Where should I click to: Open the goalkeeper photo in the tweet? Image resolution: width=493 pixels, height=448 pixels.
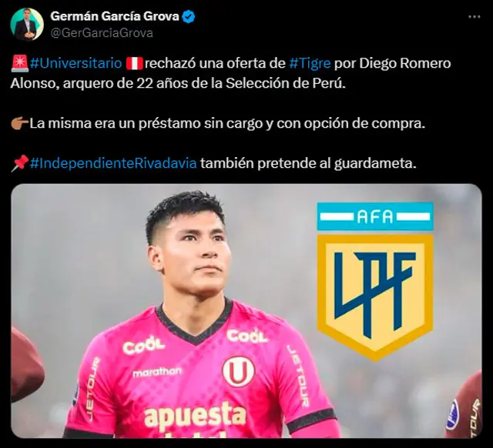pyautogui.click(x=246, y=311)
